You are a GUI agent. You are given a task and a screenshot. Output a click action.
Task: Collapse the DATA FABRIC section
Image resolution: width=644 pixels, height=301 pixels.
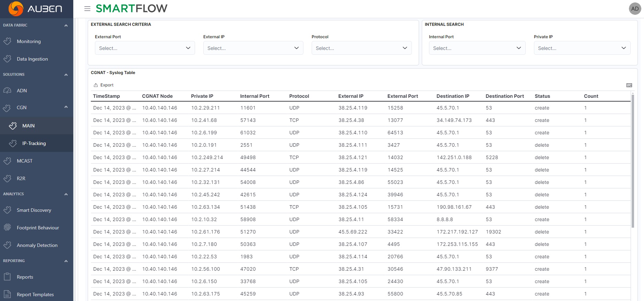point(66,25)
